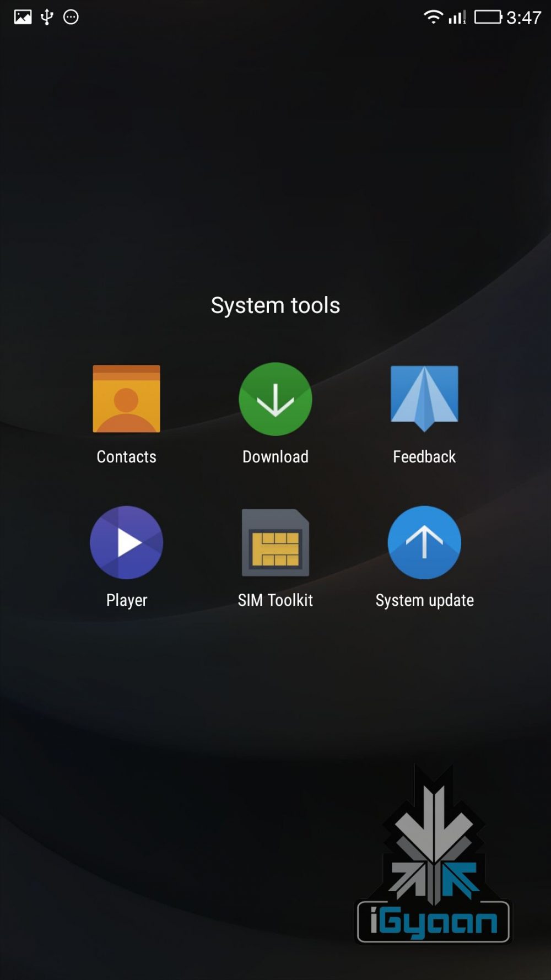551x980 pixels.
Task: Tap the chat bubble notification icon
Action: 71,17
